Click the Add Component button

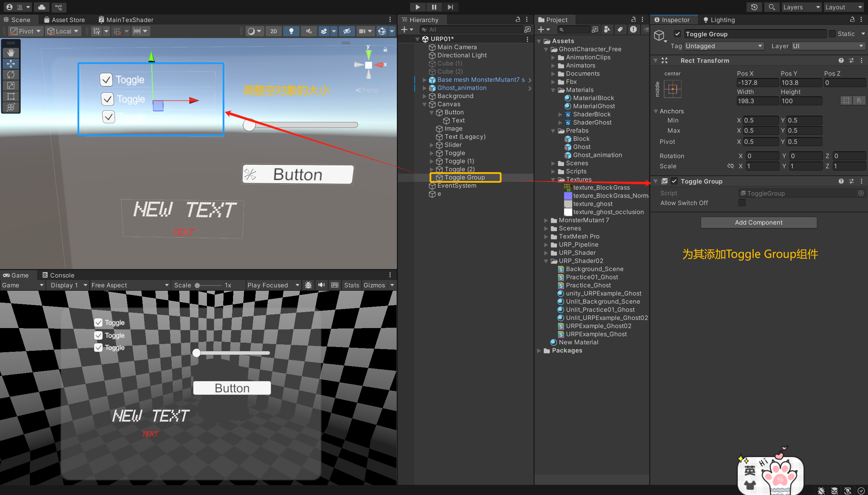758,222
